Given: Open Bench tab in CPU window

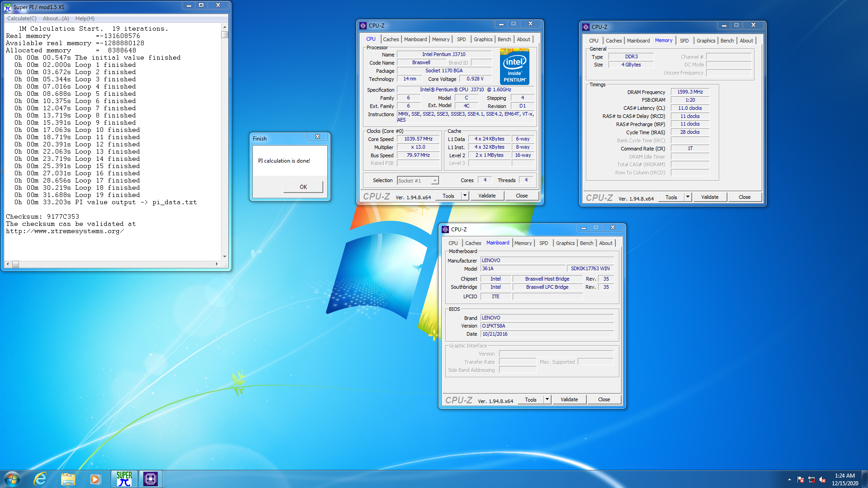Looking at the screenshot, I should point(504,39).
